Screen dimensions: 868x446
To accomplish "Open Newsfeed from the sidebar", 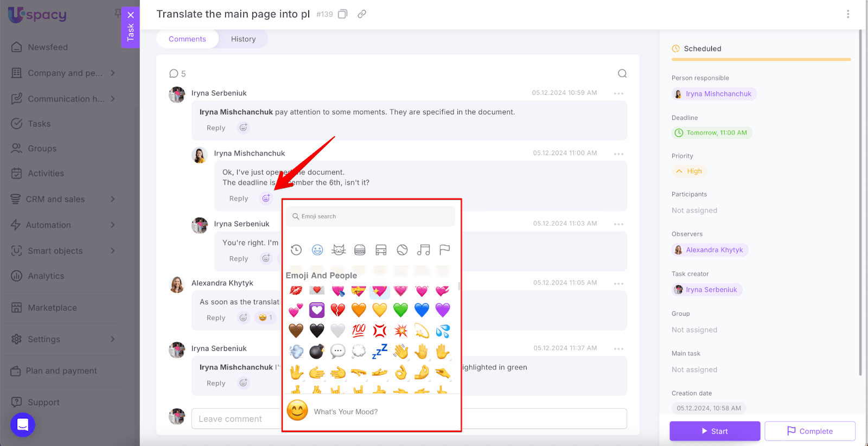I will pyautogui.click(x=48, y=47).
